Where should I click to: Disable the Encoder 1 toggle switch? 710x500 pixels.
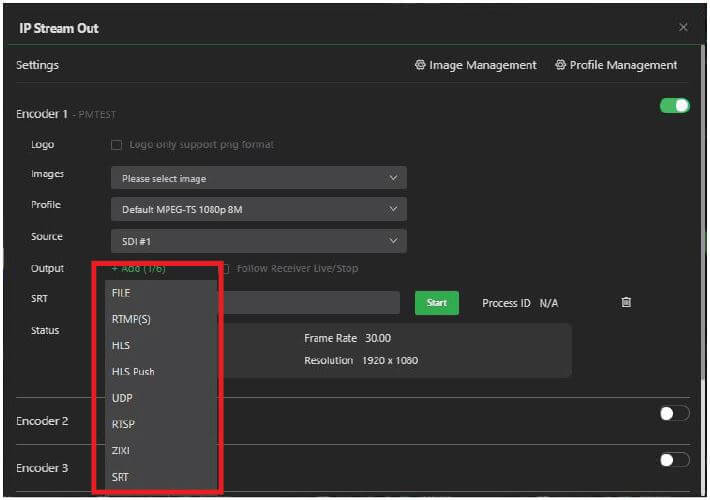[x=675, y=106]
